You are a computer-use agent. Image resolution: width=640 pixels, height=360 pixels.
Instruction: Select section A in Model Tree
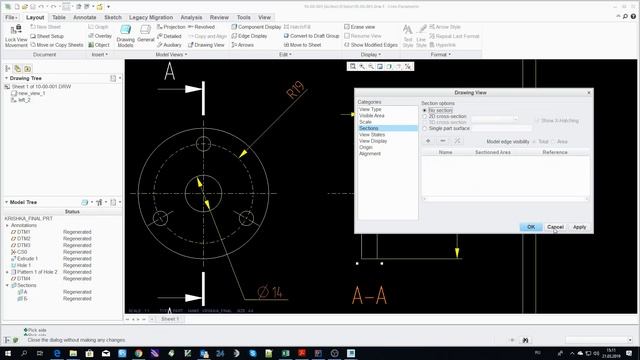[x=25, y=292]
